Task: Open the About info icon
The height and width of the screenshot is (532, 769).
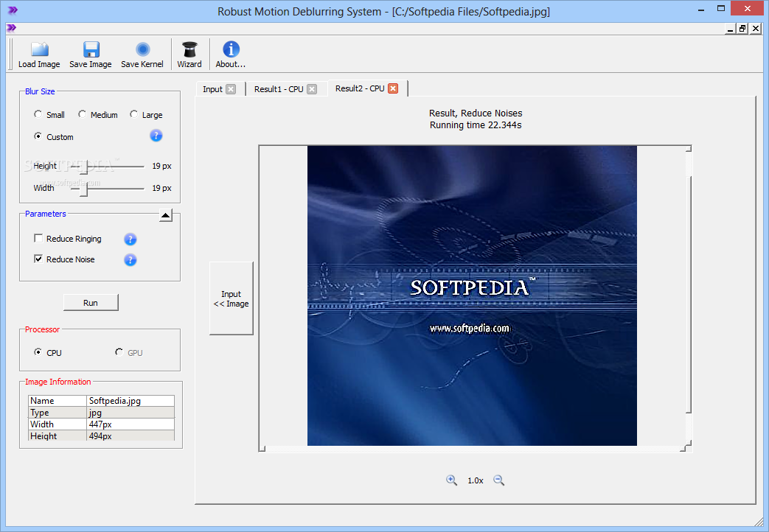Action: pos(231,49)
